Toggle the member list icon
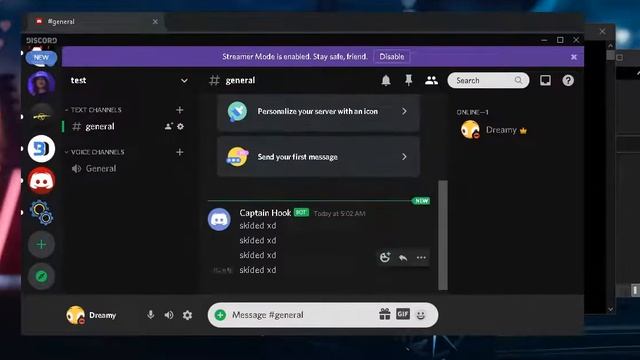Viewport: 640px width, 360px height. click(x=431, y=80)
